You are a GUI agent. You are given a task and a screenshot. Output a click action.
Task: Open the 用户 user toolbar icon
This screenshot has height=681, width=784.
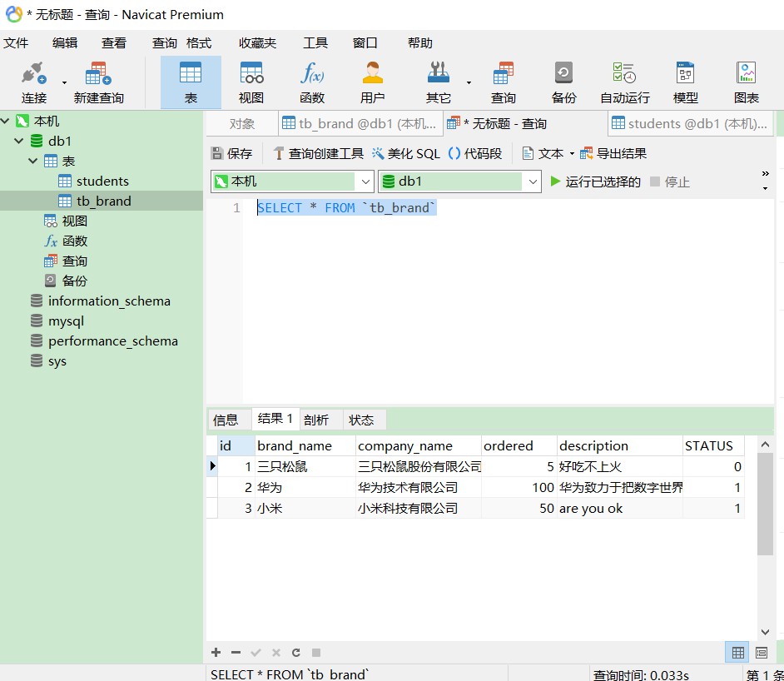373,82
